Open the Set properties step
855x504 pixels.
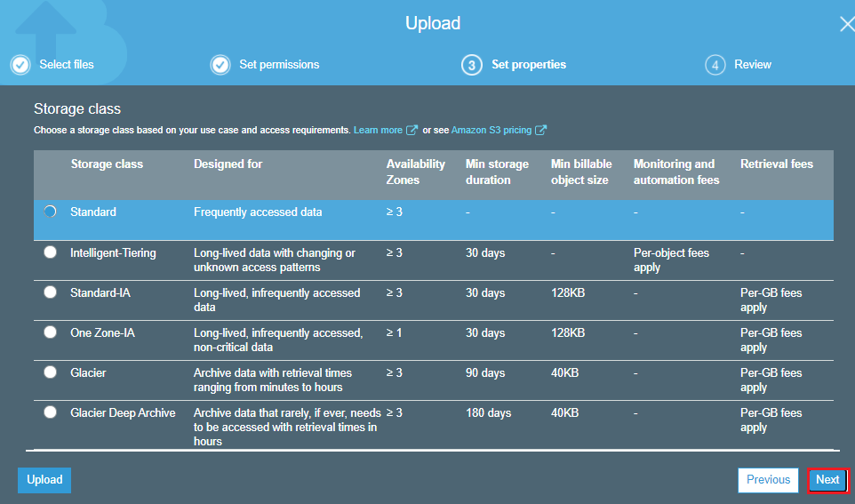[529, 64]
